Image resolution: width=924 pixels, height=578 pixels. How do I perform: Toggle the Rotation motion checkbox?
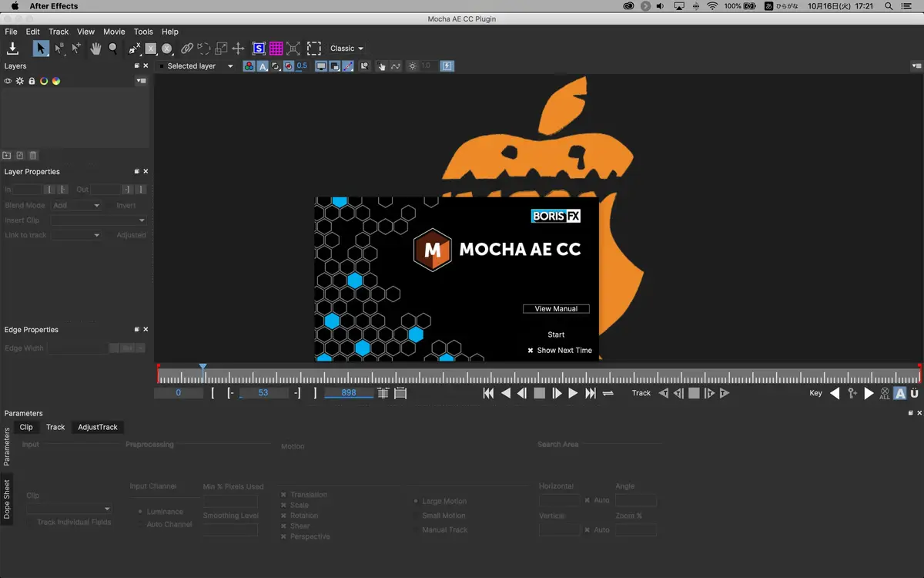pos(283,516)
